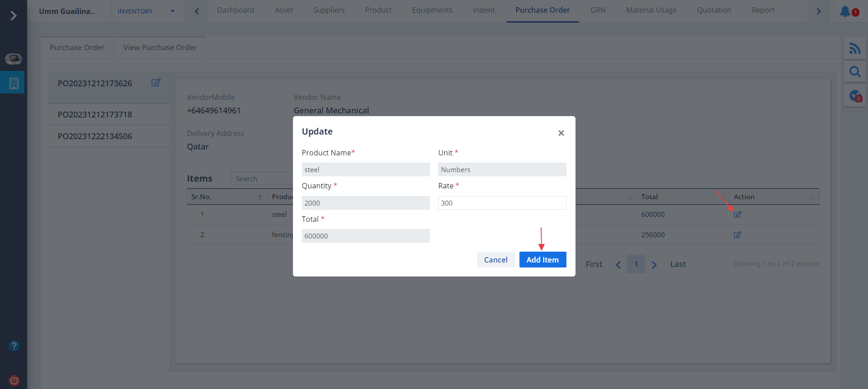Open the help question mark icon
This screenshot has width=868, height=389.
[14, 346]
